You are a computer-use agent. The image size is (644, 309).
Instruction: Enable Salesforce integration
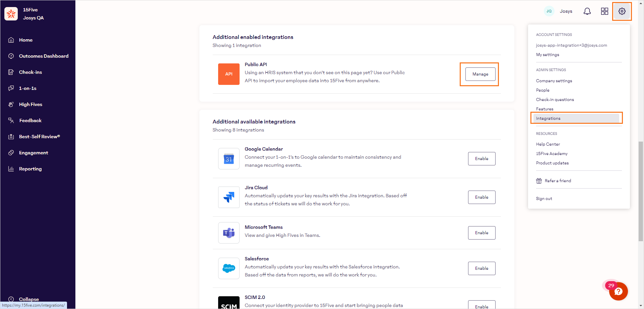click(481, 268)
